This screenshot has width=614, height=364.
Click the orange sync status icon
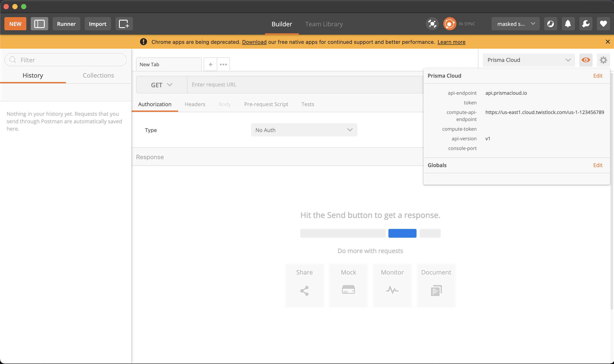449,24
